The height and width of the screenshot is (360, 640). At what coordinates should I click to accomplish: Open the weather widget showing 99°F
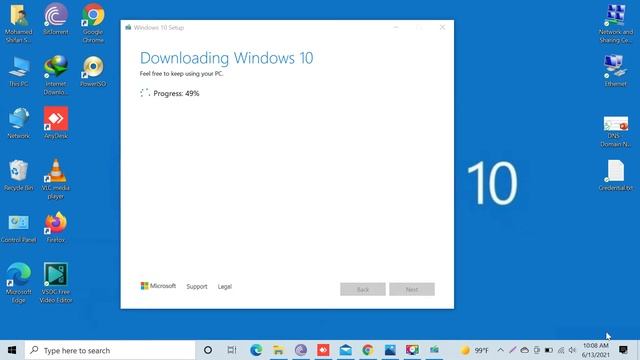(x=474, y=350)
